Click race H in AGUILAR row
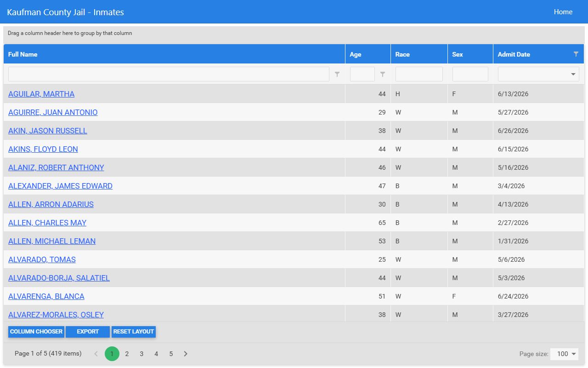 coord(398,94)
